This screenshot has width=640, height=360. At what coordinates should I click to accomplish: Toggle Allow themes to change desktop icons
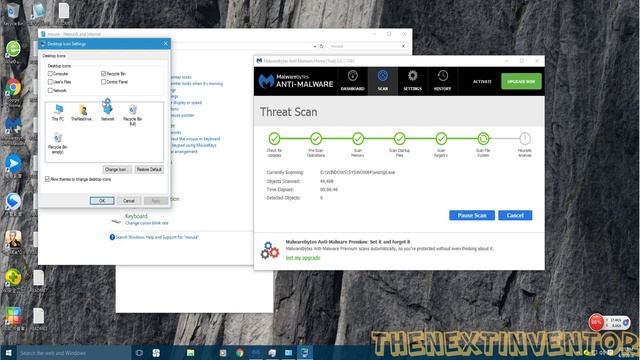pyautogui.click(x=47, y=179)
